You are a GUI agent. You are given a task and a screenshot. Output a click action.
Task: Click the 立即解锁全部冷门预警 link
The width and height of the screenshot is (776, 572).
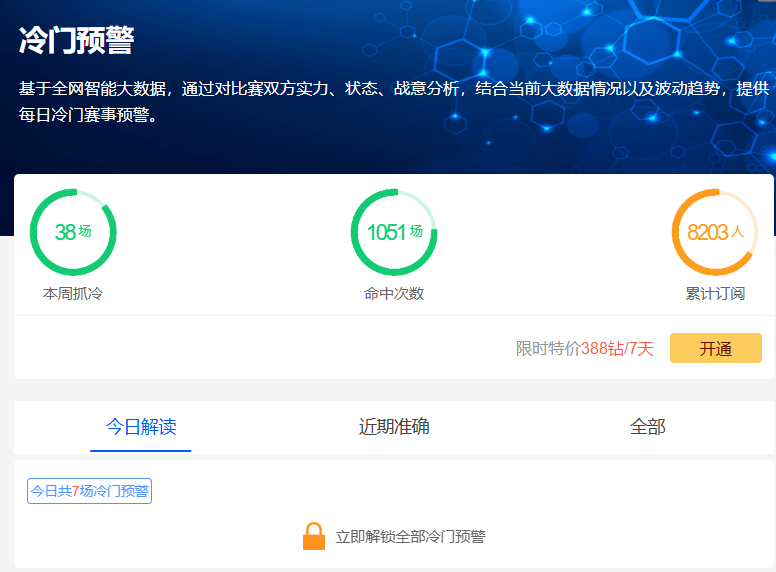(x=410, y=536)
